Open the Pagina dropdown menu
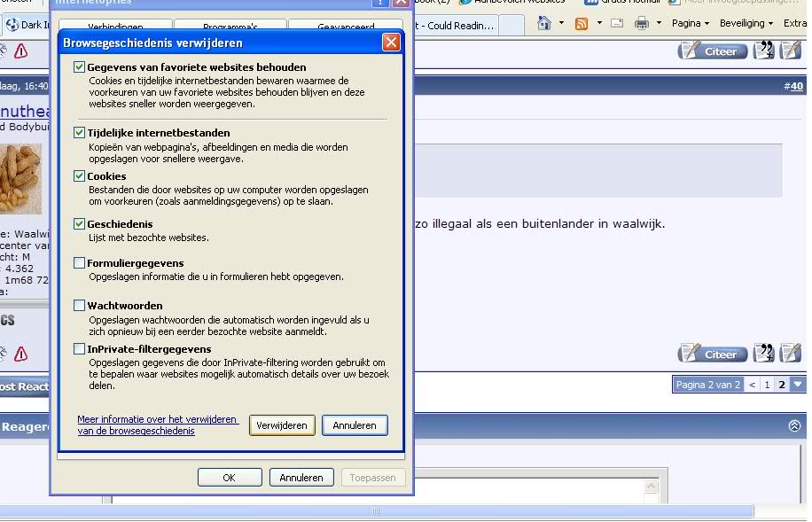This screenshot has height=522, width=812. [x=691, y=23]
